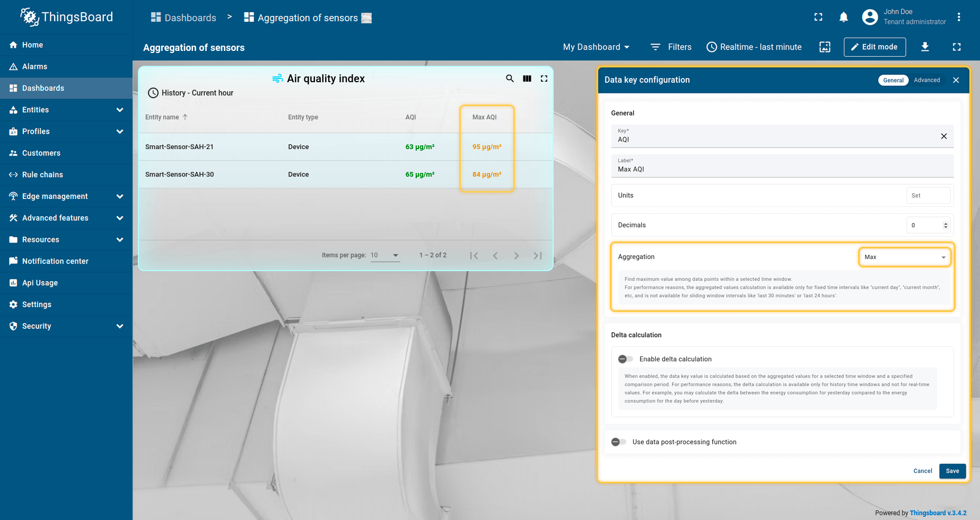Image resolution: width=980 pixels, height=520 pixels.
Task: Toggle Use data post-processing function
Action: pos(618,442)
